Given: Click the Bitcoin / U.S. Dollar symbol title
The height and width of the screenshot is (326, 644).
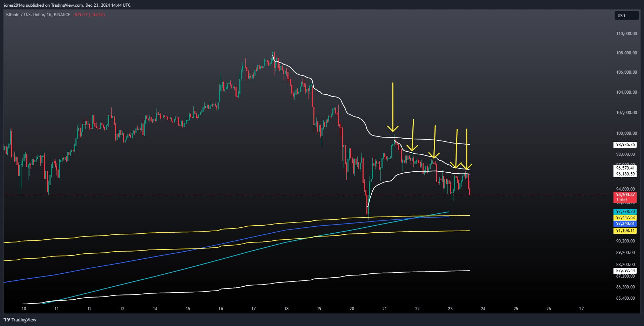Looking at the screenshot, I should pos(25,15).
